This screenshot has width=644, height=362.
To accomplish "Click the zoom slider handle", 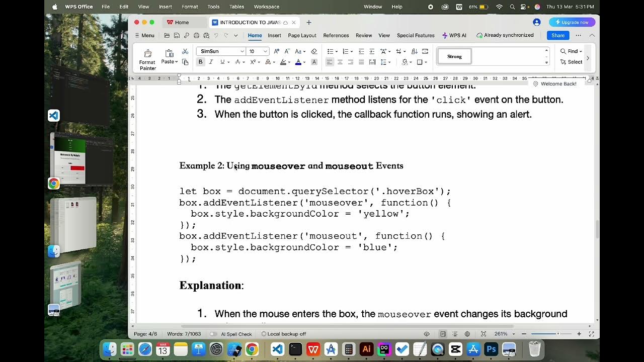I will coord(557,334).
